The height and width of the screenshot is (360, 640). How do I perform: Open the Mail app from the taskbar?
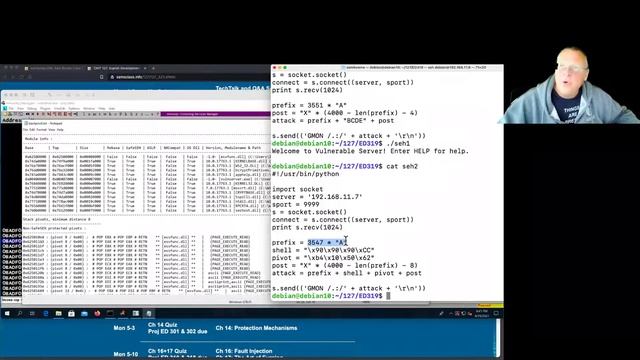point(84,313)
